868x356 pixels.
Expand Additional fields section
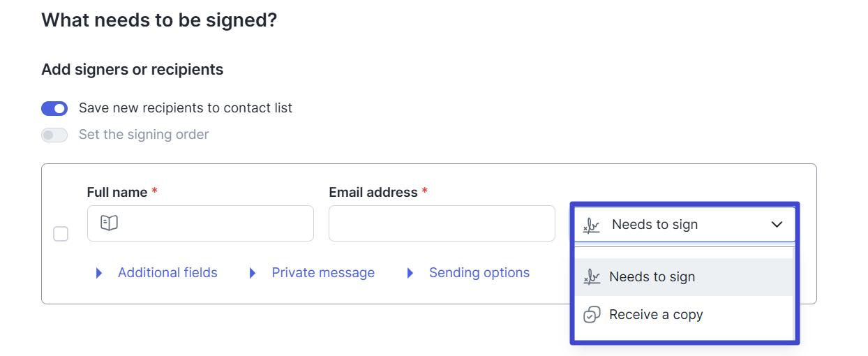tap(167, 273)
